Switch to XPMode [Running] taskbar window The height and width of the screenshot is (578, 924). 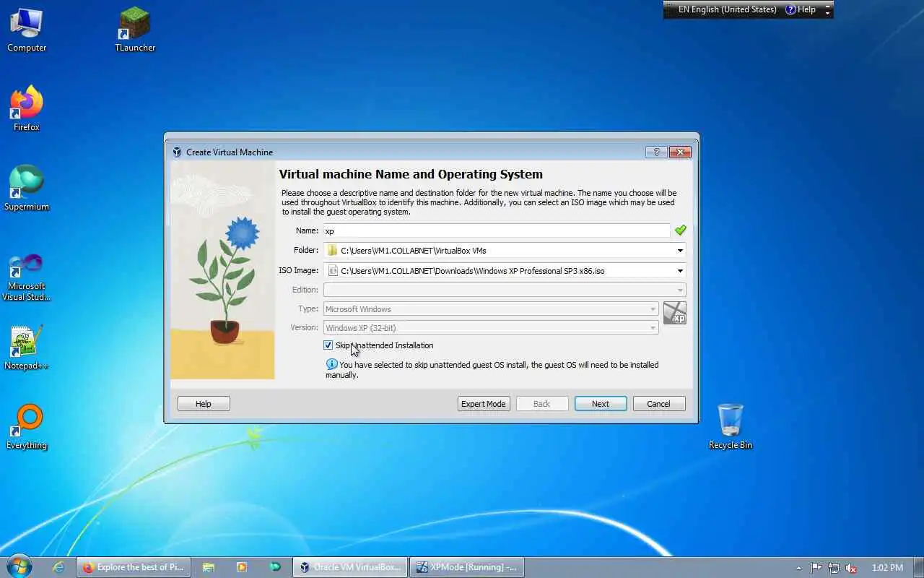pos(467,567)
